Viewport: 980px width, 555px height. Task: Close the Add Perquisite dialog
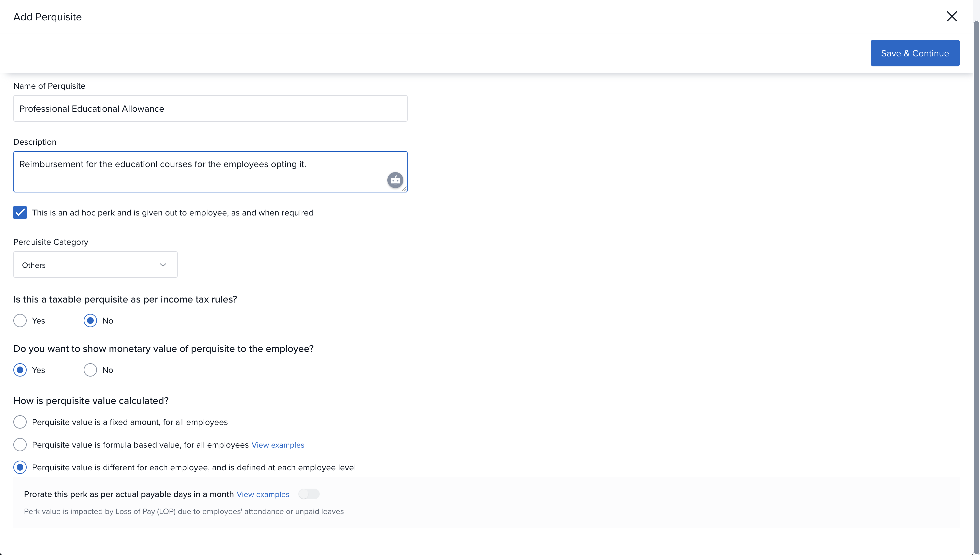(951, 16)
